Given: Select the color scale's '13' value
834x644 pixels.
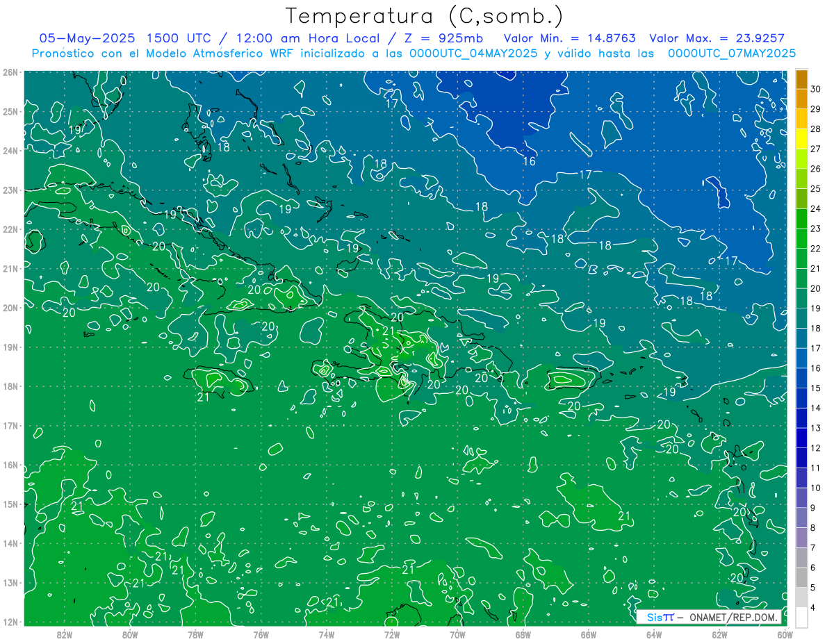Looking at the screenshot, I should 816,428.
